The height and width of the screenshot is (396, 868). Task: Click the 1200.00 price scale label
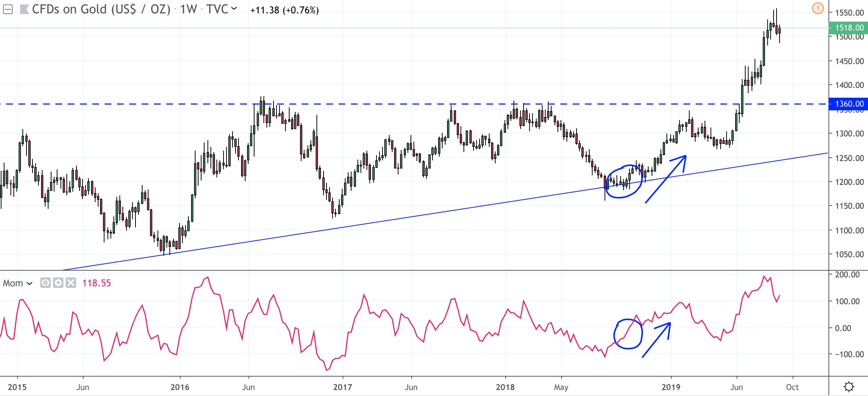[x=849, y=182]
